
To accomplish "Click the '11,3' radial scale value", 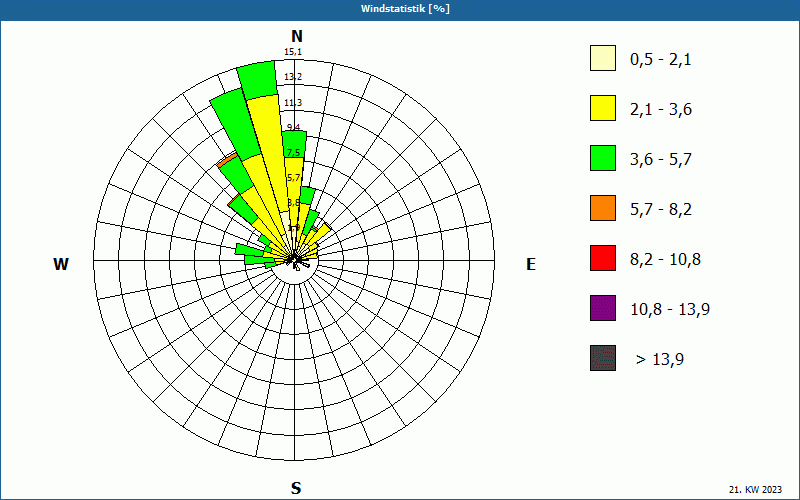I will pyautogui.click(x=293, y=103).
